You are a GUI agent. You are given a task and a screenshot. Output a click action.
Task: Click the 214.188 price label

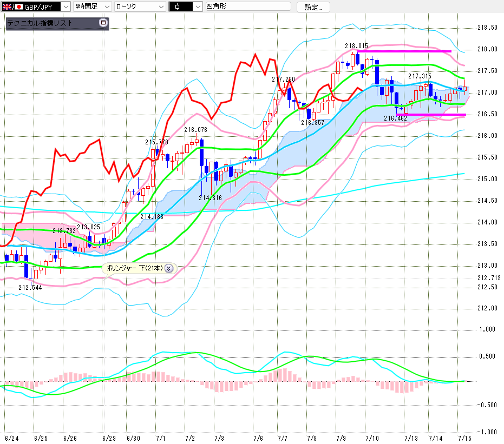(152, 217)
